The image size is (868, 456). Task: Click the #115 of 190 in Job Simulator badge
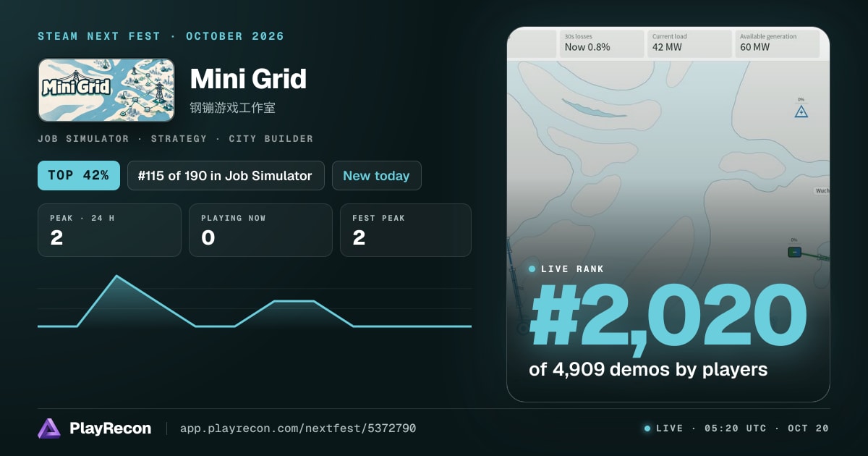(226, 176)
